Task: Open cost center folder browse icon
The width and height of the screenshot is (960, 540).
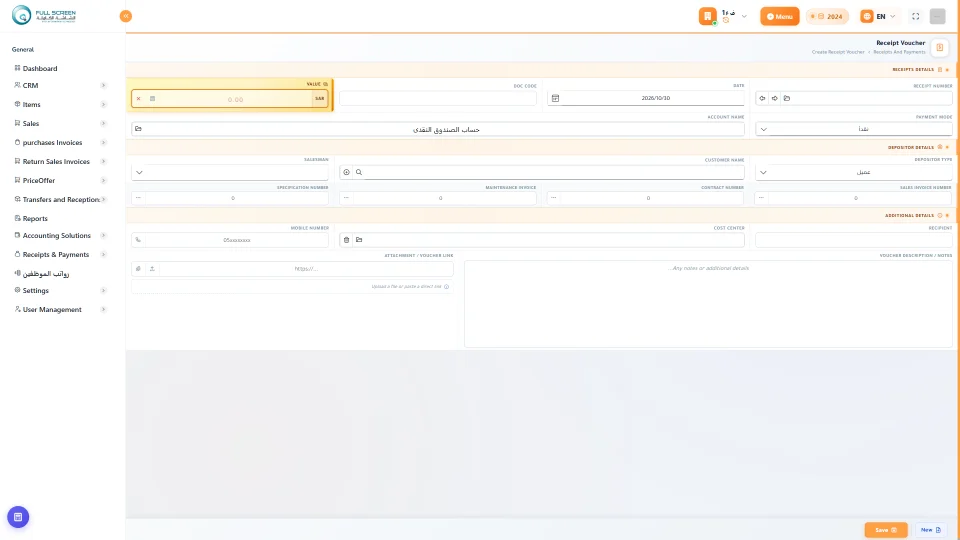Action: (x=359, y=240)
